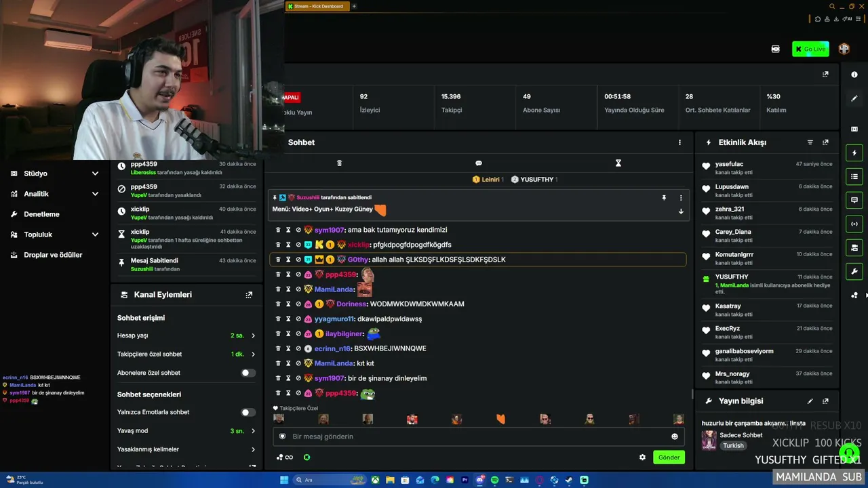Insert the orange heart follower emote

[501, 420]
